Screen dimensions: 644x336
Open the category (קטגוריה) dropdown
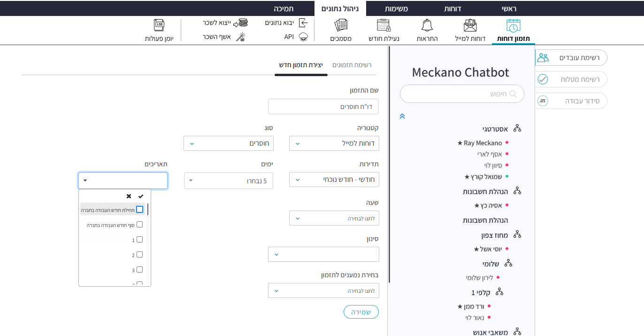click(334, 143)
